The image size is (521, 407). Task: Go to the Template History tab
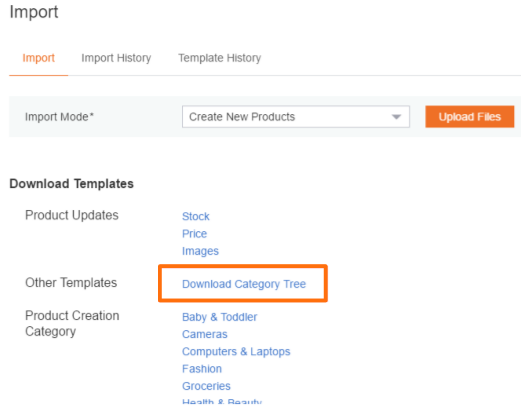coord(219,58)
